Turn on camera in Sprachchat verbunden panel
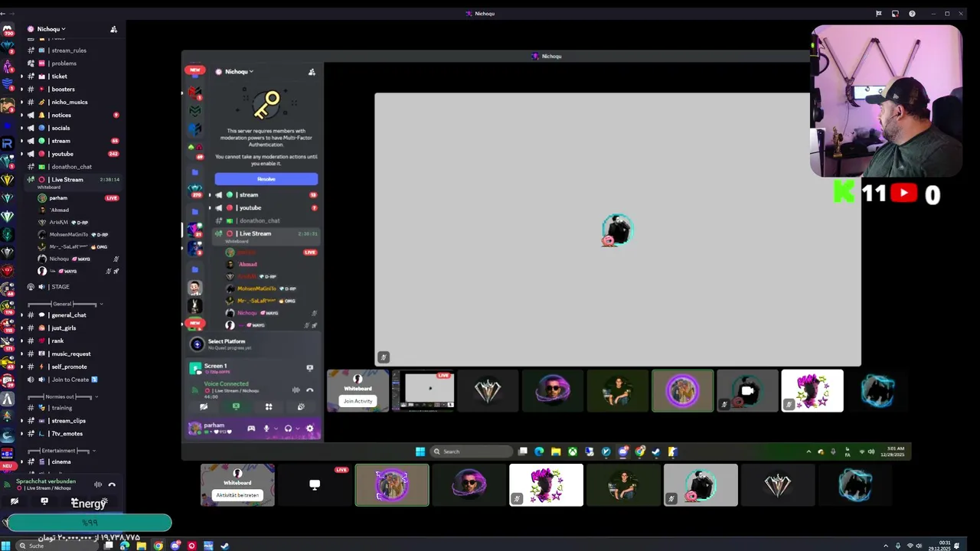The image size is (980, 551). click(x=14, y=501)
